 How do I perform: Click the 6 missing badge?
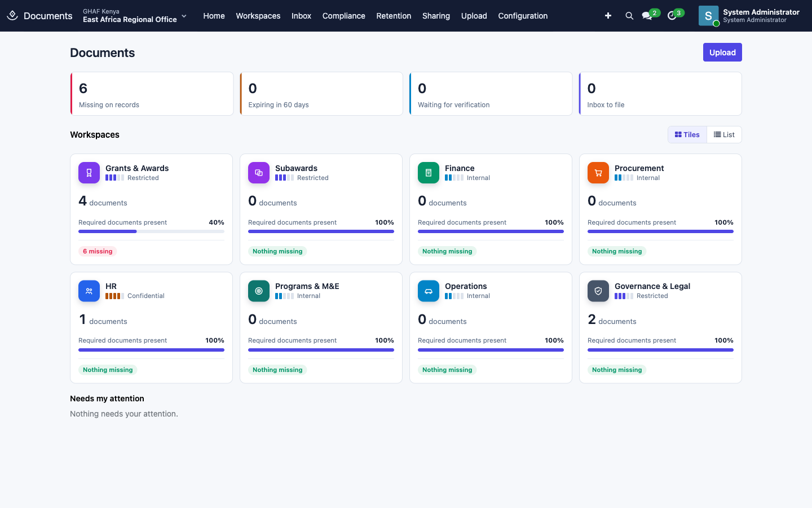(x=98, y=251)
